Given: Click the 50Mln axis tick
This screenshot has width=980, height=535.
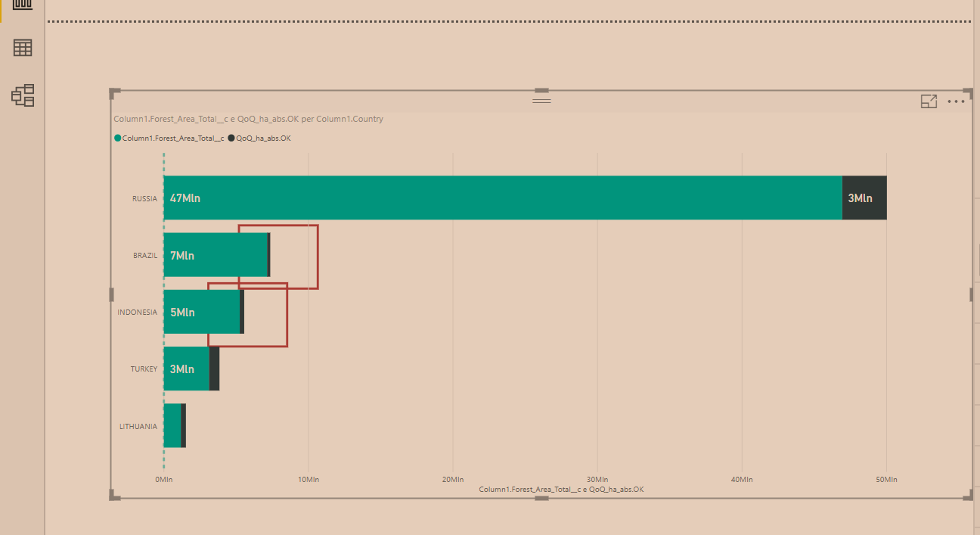Looking at the screenshot, I should [886, 480].
